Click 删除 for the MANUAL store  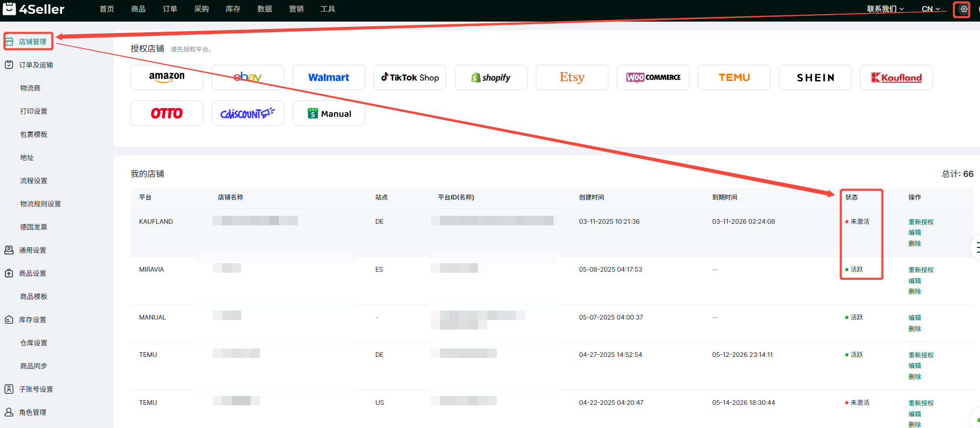[x=915, y=329]
